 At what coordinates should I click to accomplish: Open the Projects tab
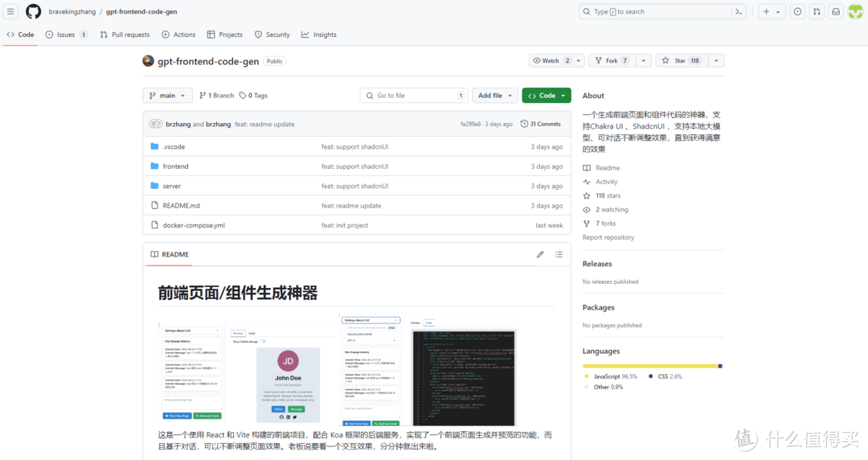pos(225,35)
